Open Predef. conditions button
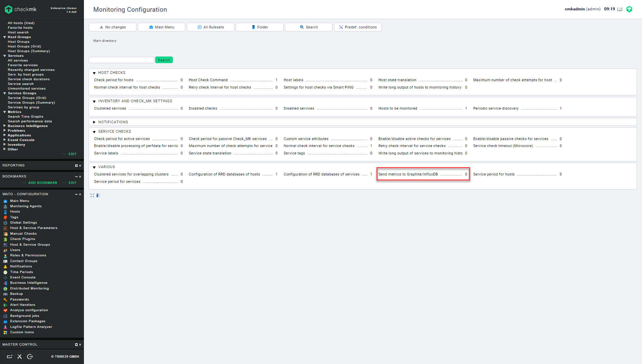This screenshot has height=364, width=642. click(357, 27)
